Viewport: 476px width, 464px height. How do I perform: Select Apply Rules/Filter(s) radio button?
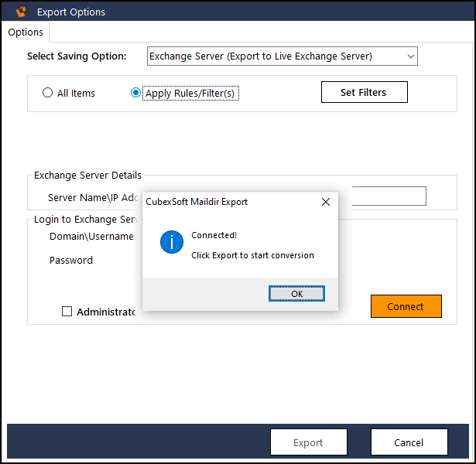[x=135, y=93]
